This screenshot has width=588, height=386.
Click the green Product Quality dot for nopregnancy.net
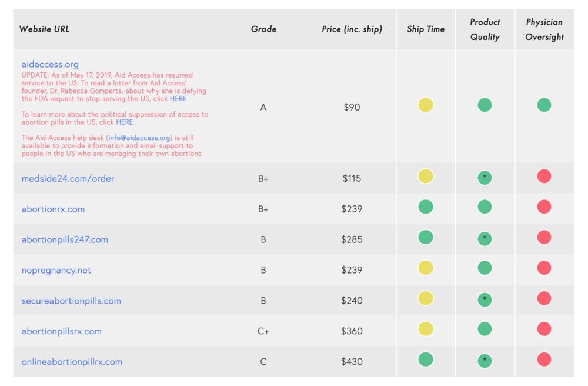pos(485,268)
